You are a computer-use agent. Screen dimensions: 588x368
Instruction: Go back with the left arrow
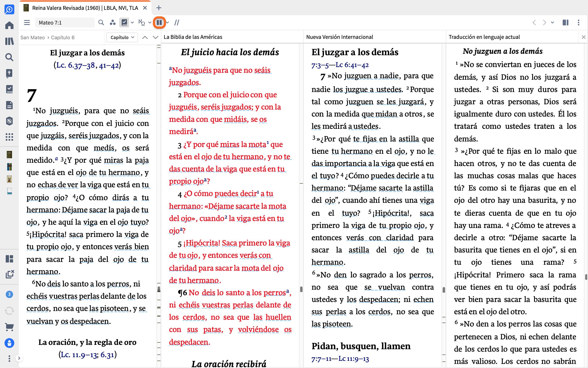click(x=534, y=23)
